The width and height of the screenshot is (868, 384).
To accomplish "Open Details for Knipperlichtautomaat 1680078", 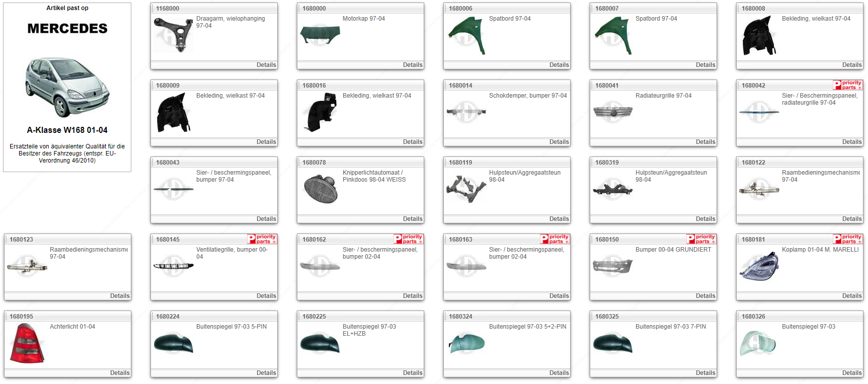I will 413,219.
